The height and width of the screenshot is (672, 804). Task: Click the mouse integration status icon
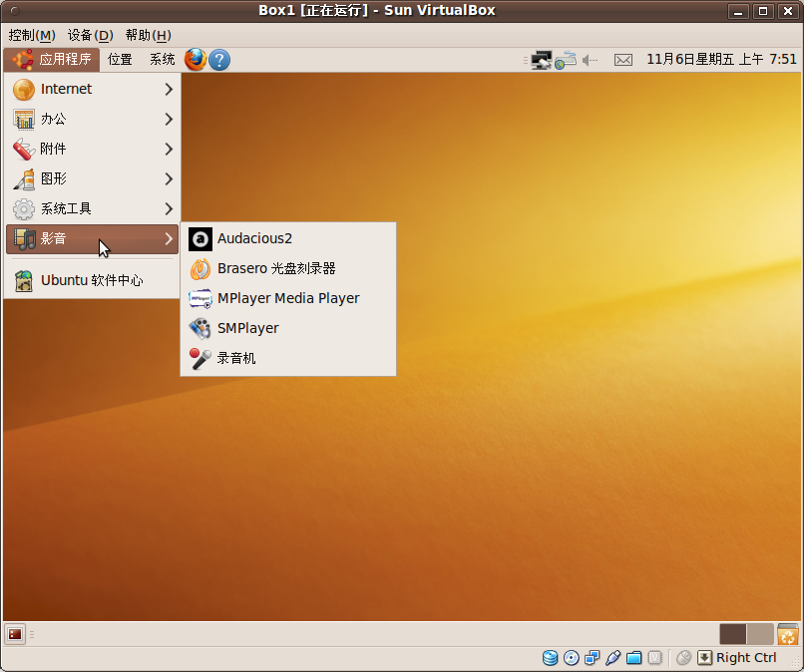(x=683, y=658)
